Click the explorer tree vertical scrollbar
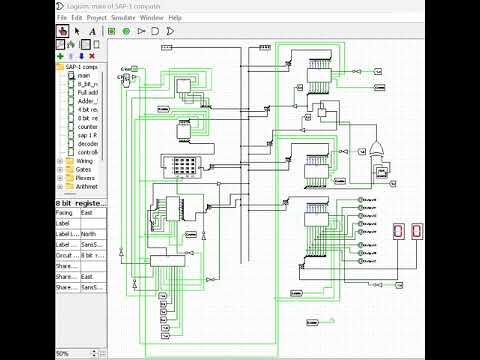 coord(103,115)
